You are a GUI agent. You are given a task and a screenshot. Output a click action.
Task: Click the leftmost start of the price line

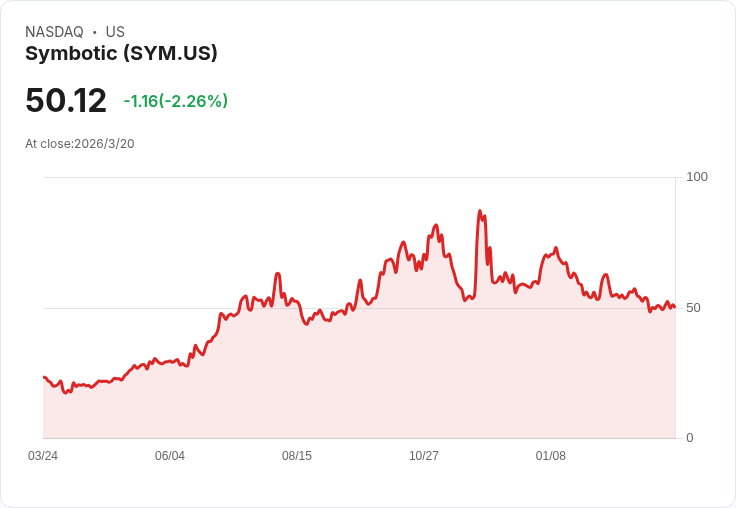point(44,377)
